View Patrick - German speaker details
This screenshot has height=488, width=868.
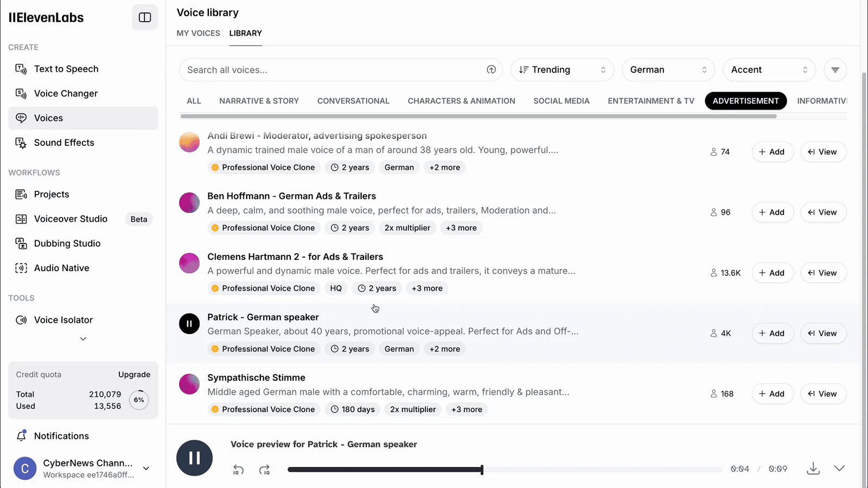(x=824, y=333)
